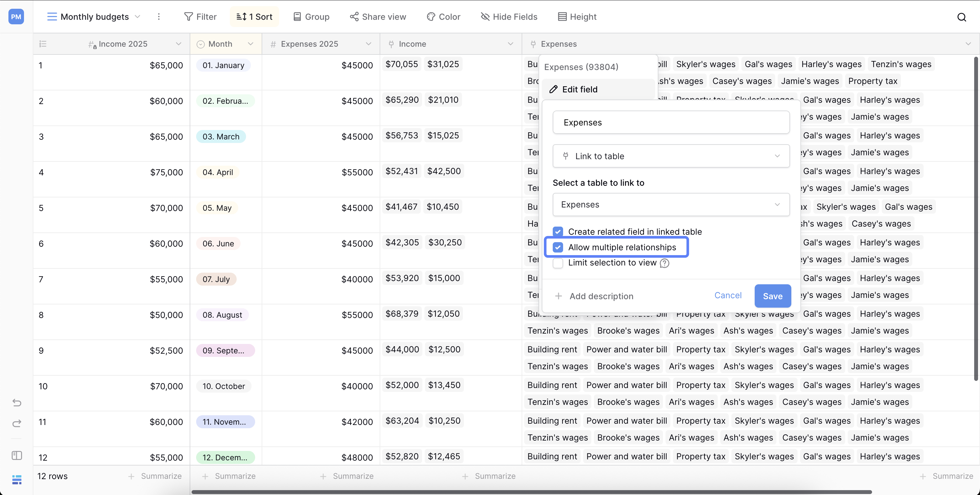Open Share view settings

(x=378, y=16)
